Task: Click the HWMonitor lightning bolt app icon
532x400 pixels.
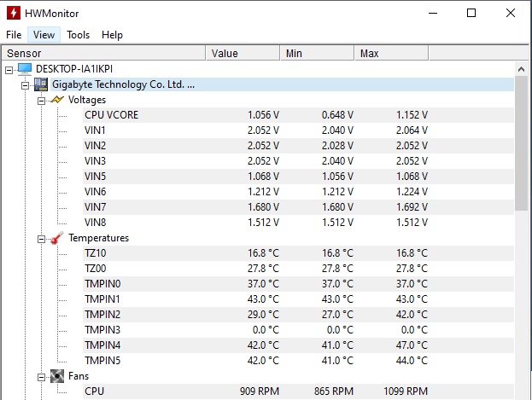Action: click(14, 13)
